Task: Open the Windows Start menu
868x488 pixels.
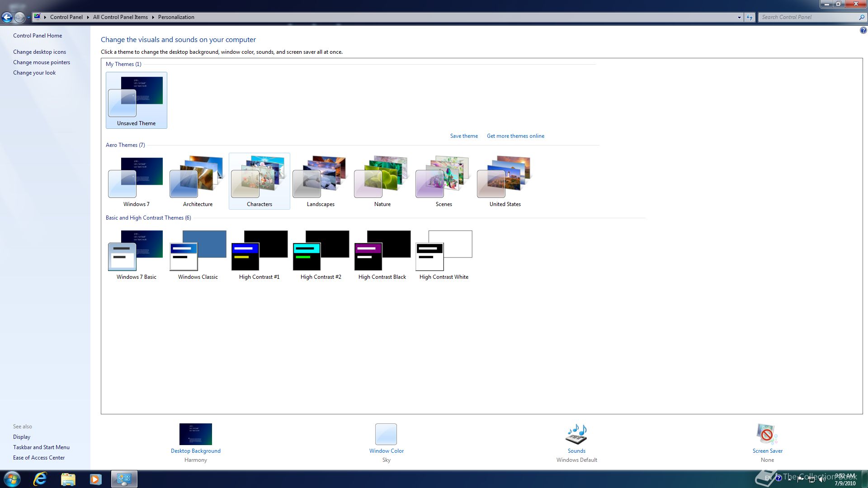Action: [x=12, y=479]
